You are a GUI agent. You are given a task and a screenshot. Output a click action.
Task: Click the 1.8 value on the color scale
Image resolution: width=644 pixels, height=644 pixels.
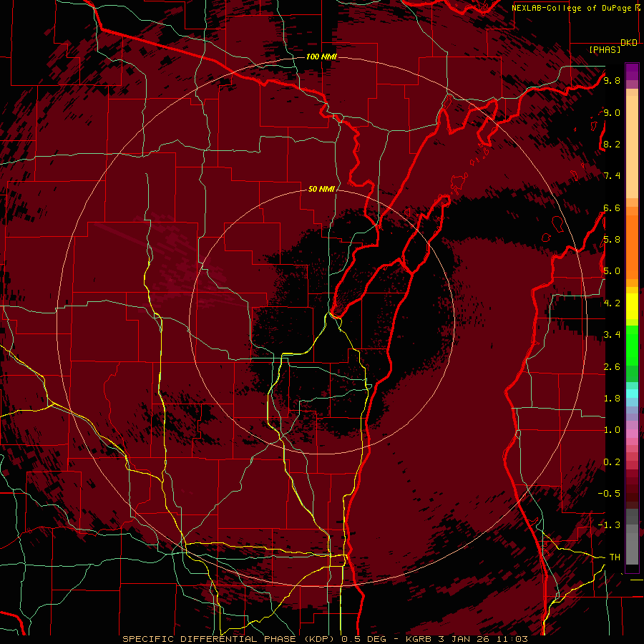pyautogui.click(x=612, y=399)
